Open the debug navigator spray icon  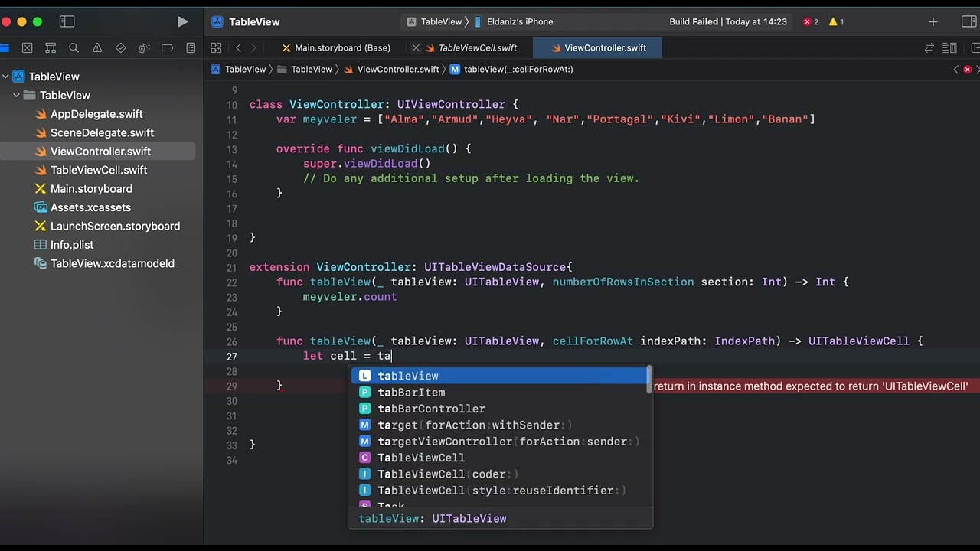pos(144,47)
